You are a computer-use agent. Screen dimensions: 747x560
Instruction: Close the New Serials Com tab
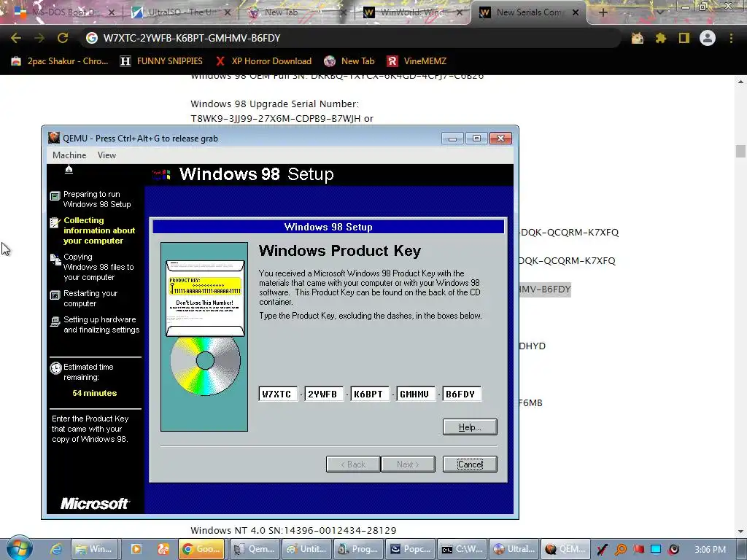click(576, 12)
